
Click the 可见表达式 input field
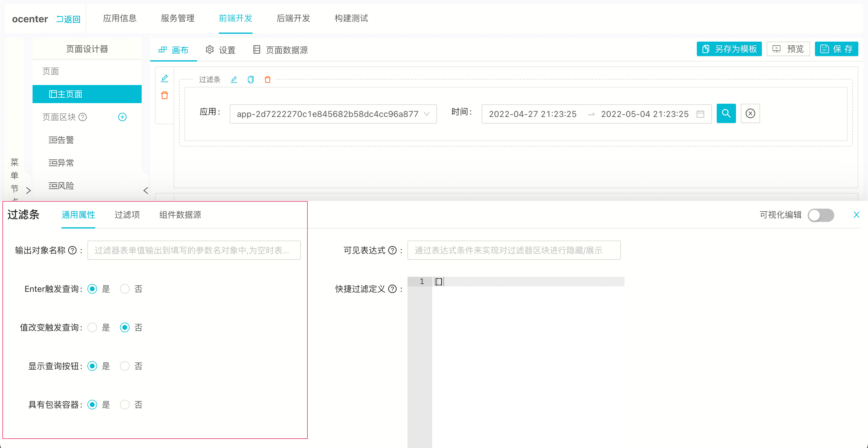click(x=514, y=251)
